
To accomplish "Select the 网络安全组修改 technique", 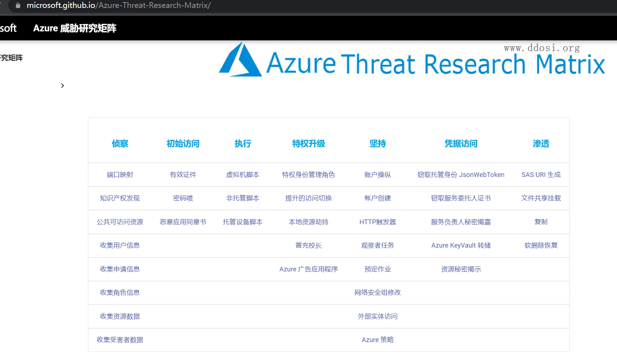I will [x=378, y=293].
